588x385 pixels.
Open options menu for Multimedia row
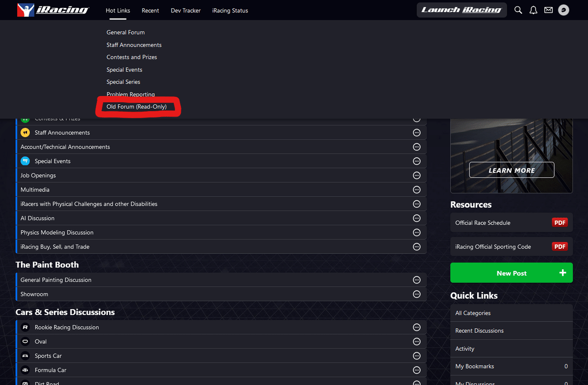(416, 190)
